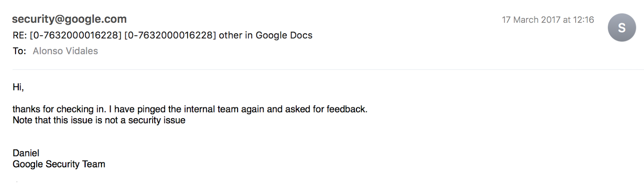Click the time 12:16 in the header
The image size is (644, 183).
[x=584, y=20]
